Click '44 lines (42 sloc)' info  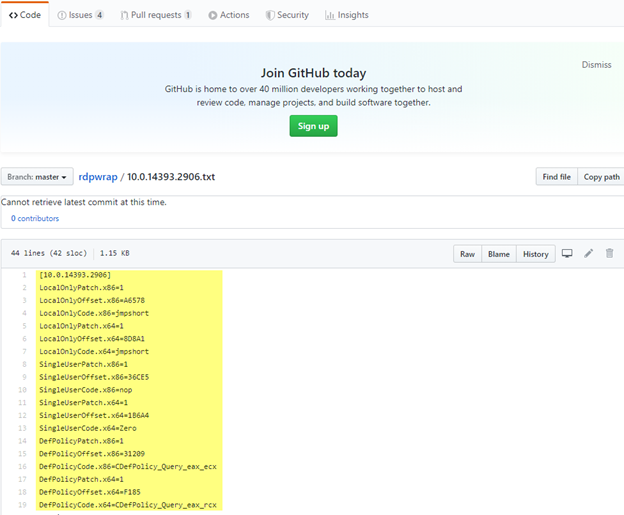coord(49,253)
